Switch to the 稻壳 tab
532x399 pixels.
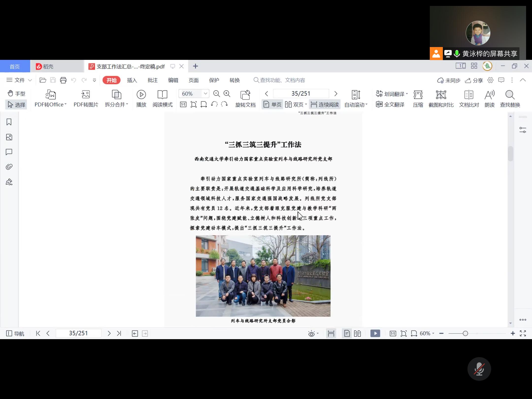tap(48, 66)
